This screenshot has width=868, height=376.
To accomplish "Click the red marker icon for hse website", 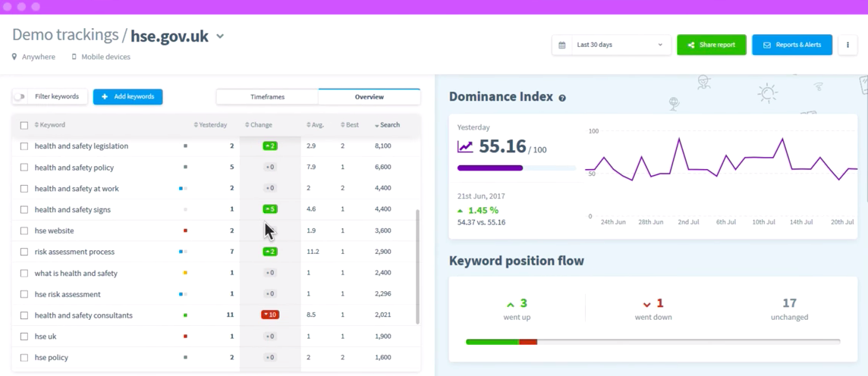I will pyautogui.click(x=185, y=230).
